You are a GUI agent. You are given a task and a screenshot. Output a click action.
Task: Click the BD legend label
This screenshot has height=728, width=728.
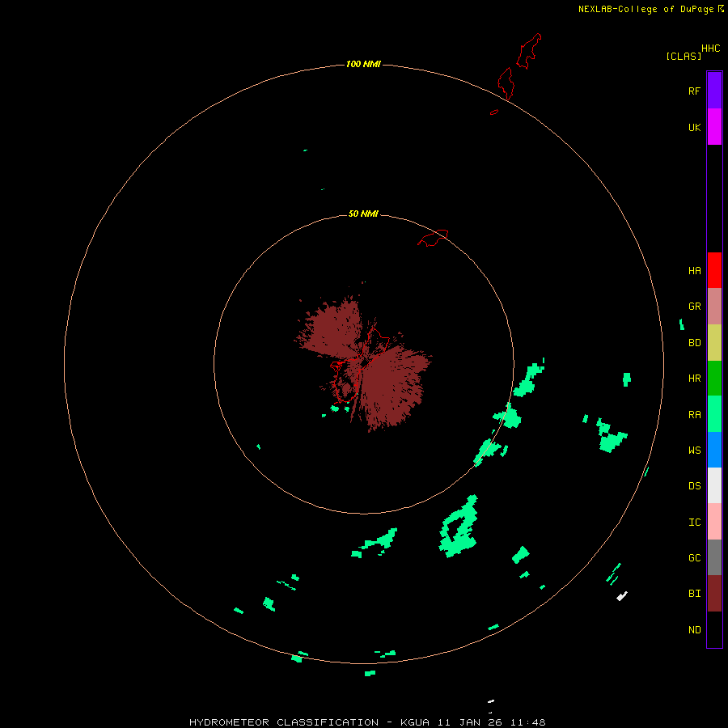[x=694, y=343]
